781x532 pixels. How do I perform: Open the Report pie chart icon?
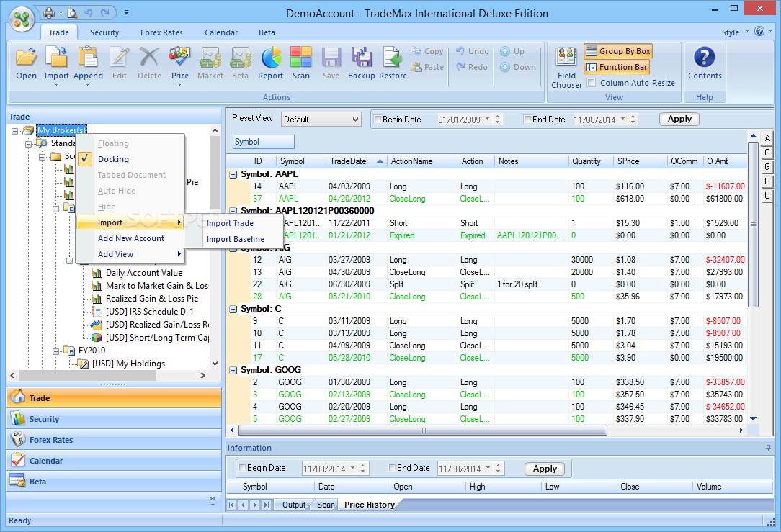(x=270, y=57)
